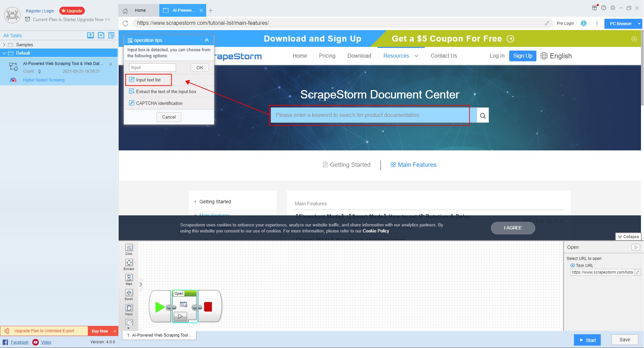Remove the AI-Powered task with its X

click(x=111, y=64)
